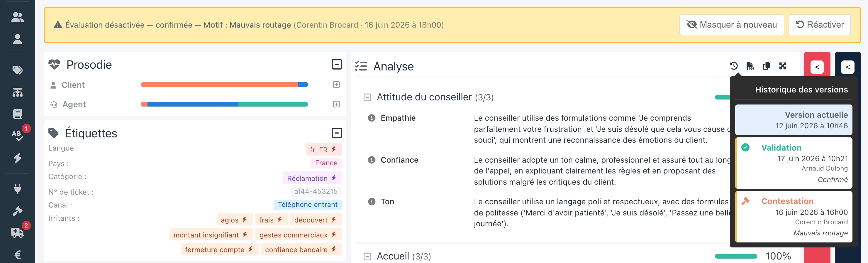The image size is (868, 263).
Task: Click the fermeture compte irritant tag
Action: [x=219, y=249]
